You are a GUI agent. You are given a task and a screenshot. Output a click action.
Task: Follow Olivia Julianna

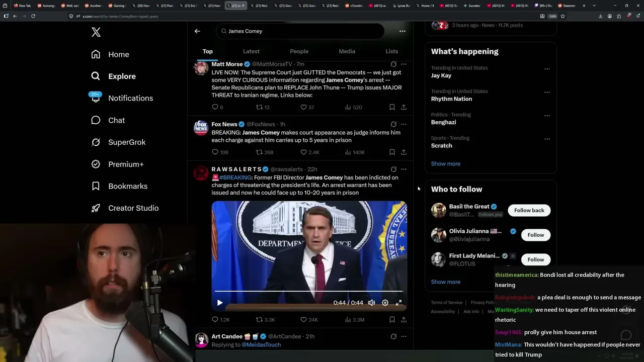[x=536, y=235]
